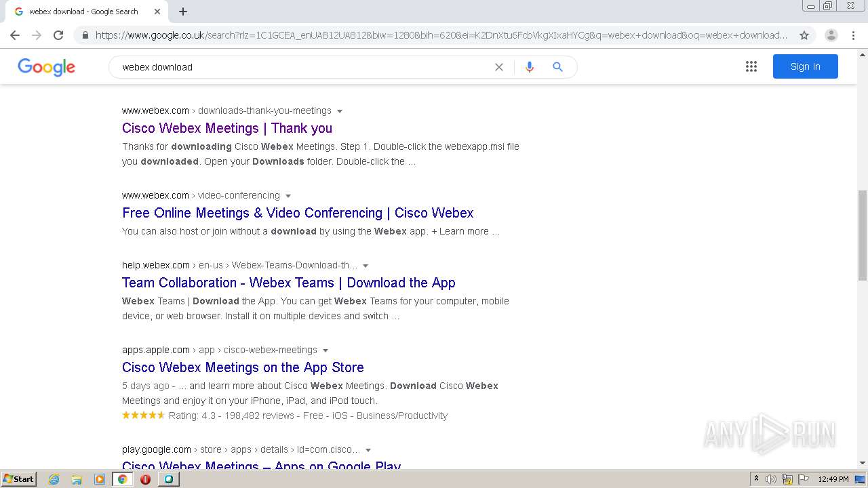The width and height of the screenshot is (868, 488).
Task: Click www.webex.com downloads-thank-you-meetings URL text
Action: [x=226, y=110]
